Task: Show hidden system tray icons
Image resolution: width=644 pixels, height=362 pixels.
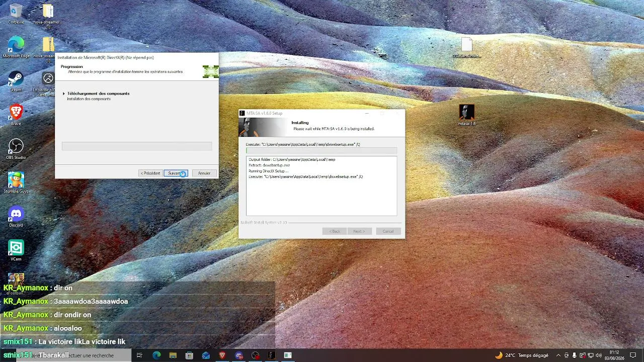Action: tap(558, 355)
